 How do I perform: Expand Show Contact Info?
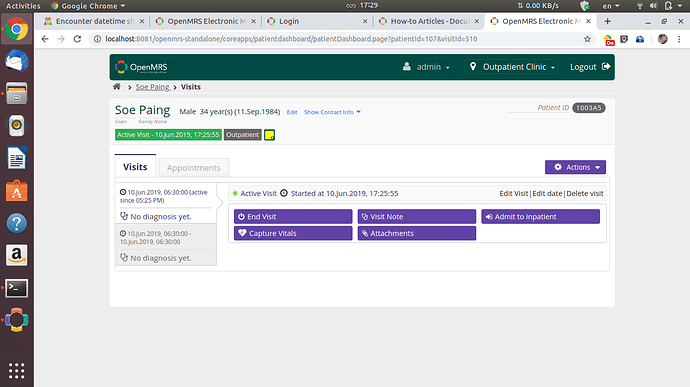(332, 112)
